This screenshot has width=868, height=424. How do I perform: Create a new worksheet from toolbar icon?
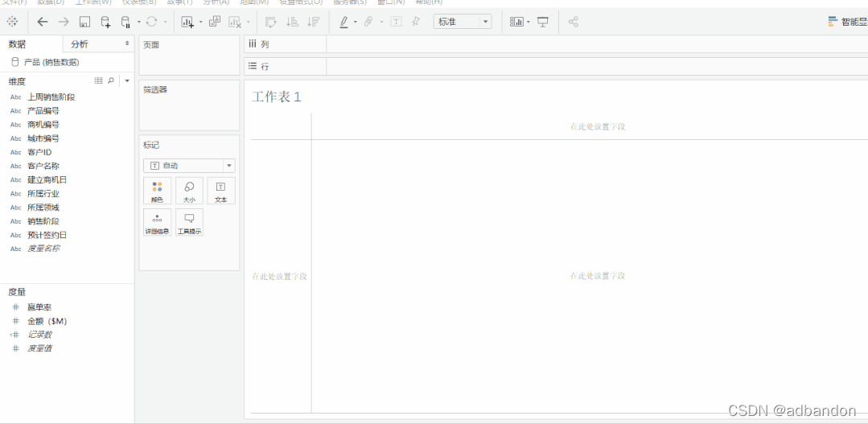[187, 23]
